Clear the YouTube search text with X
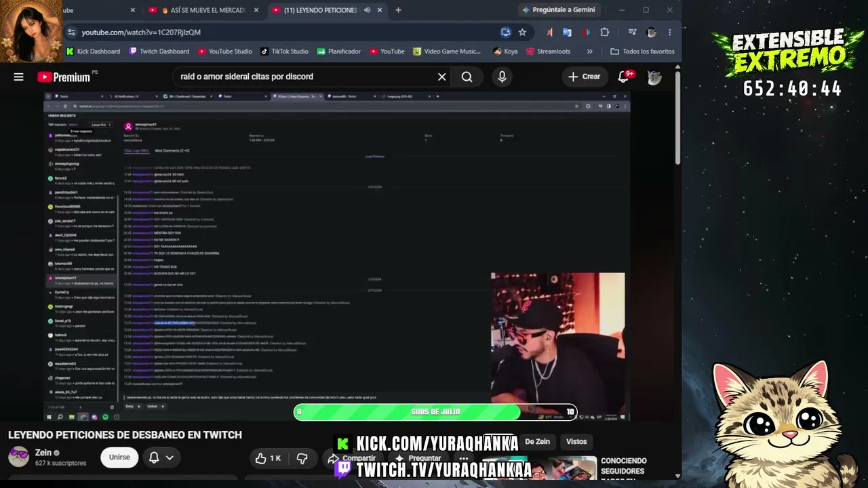The width and height of the screenshot is (868, 488). (442, 77)
